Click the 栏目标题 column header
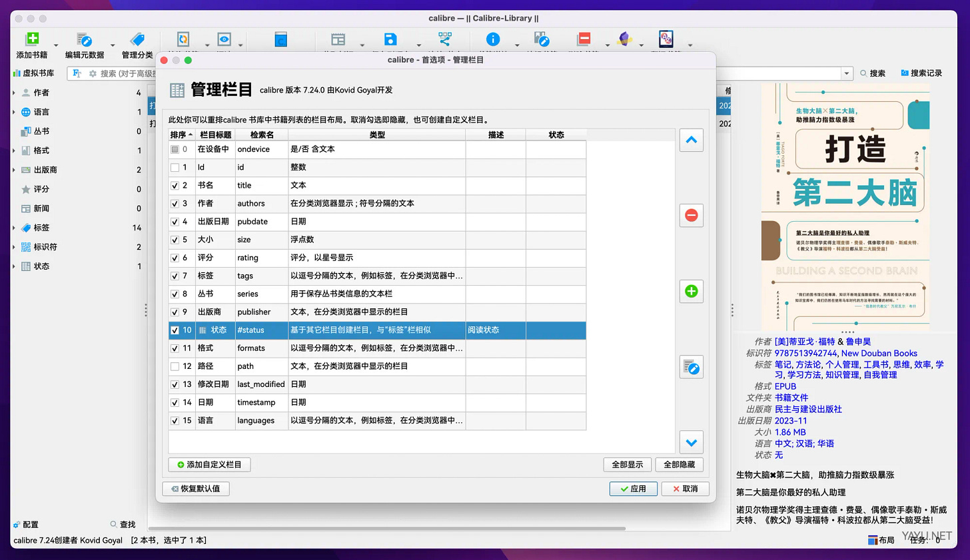 216,135
